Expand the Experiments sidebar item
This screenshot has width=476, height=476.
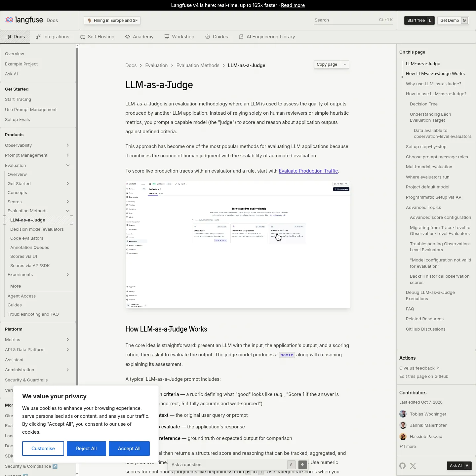68,274
